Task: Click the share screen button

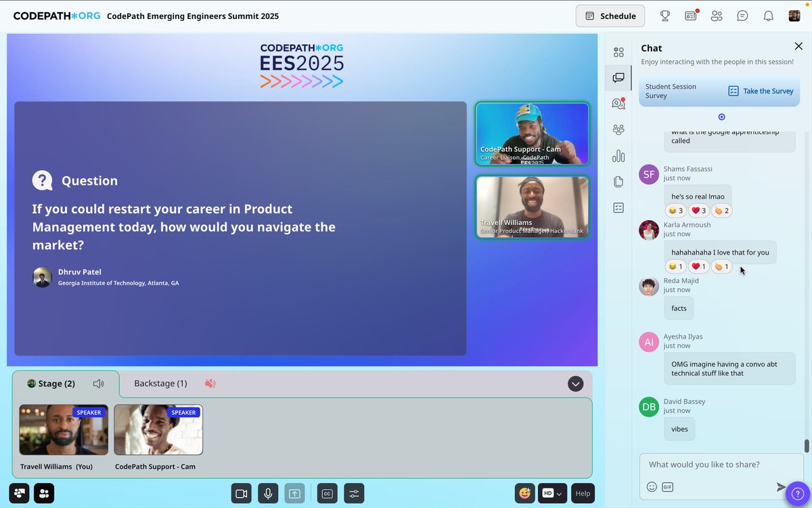Action: click(x=294, y=494)
